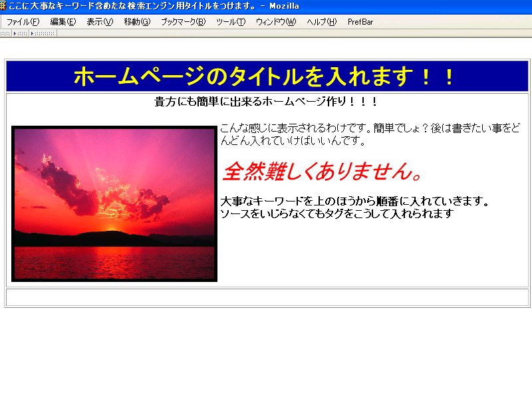Open the 移動(G) menu
The width and height of the screenshot is (532, 399).
[x=137, y=22]
